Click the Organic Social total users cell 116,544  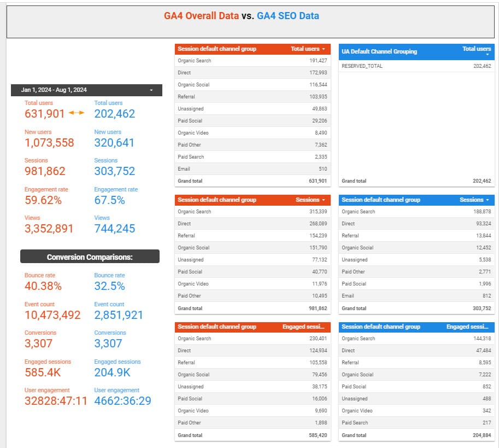pyautogui.click(x=318, y=85)
